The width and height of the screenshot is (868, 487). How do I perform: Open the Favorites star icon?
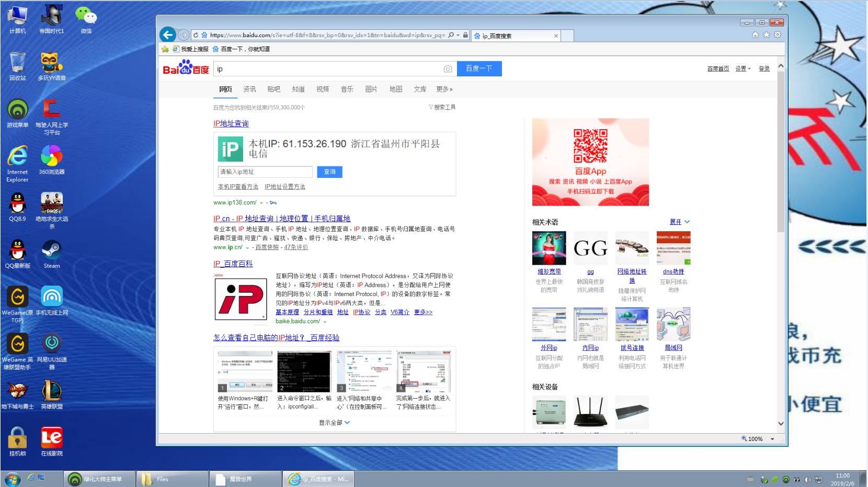coord(767,35)
